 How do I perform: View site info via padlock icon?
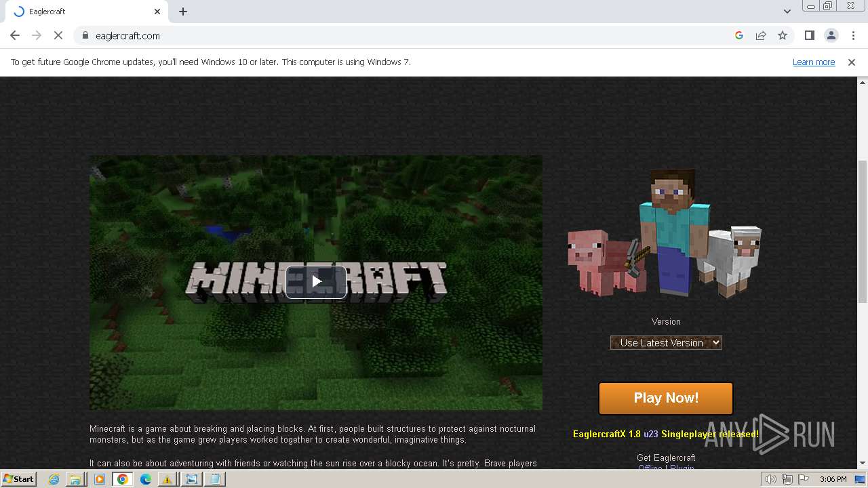click(x=85, y=35)
